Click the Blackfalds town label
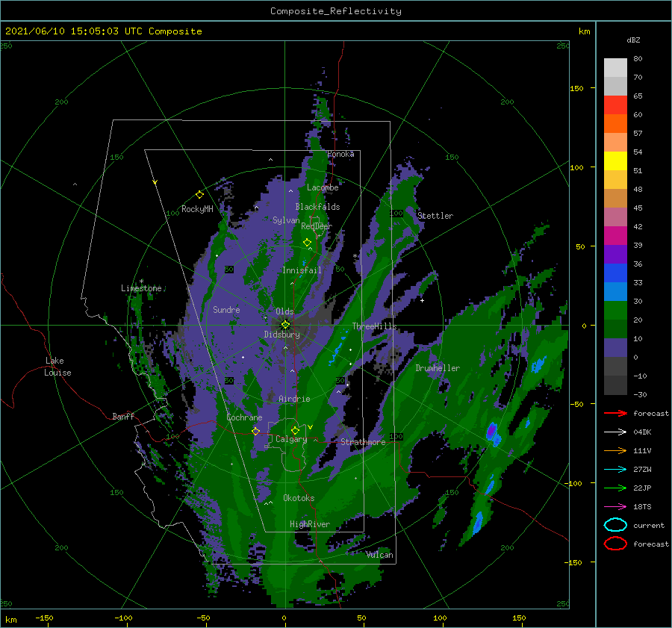 (x=317, y=207)
